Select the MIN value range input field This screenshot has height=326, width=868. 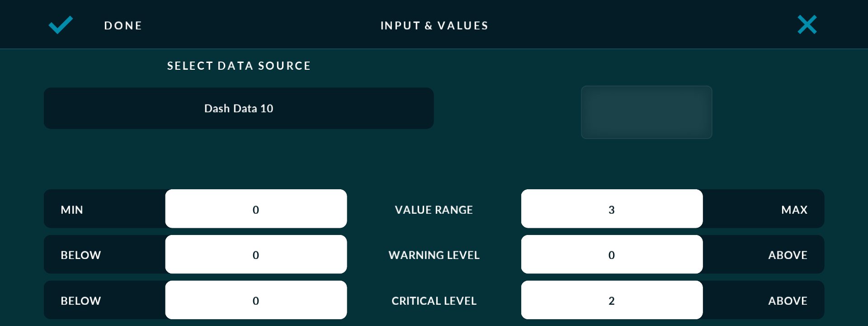[256, 209]
